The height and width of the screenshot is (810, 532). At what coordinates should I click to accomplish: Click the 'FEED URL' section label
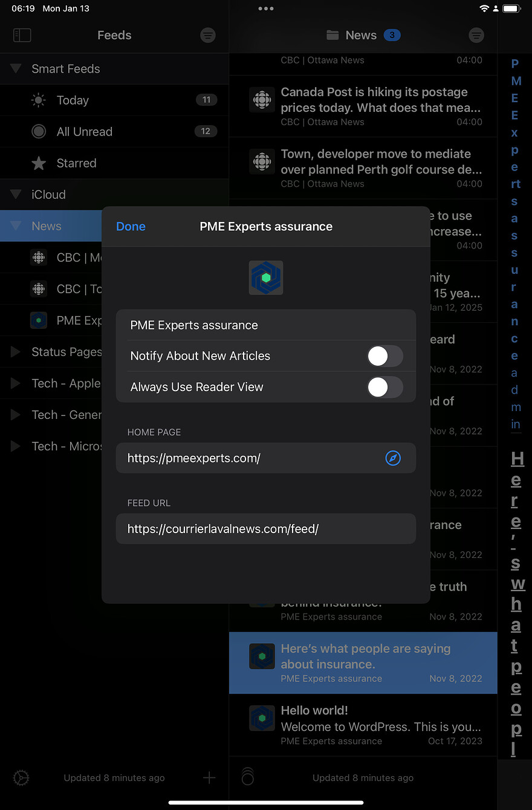(149, 503)
